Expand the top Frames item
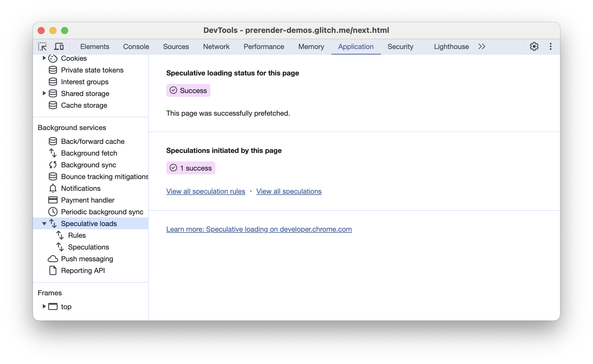Viewport: 593px width, 364px height. pyautogui.click(x=43, y=306)
